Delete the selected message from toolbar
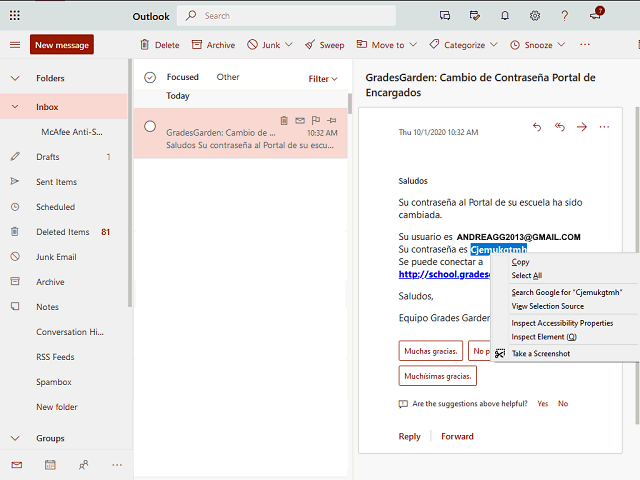 [160, 44]
